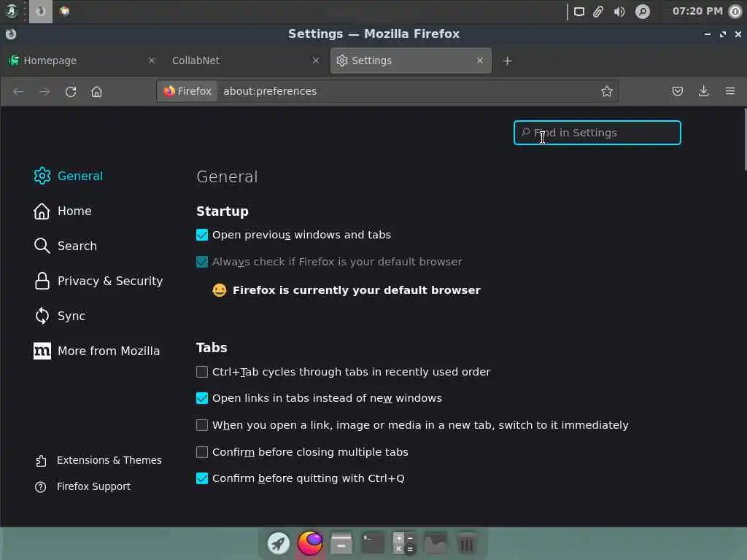Viewport: 747px width, 560px height.
Task: Close the Settings tab
Action: 480,61
